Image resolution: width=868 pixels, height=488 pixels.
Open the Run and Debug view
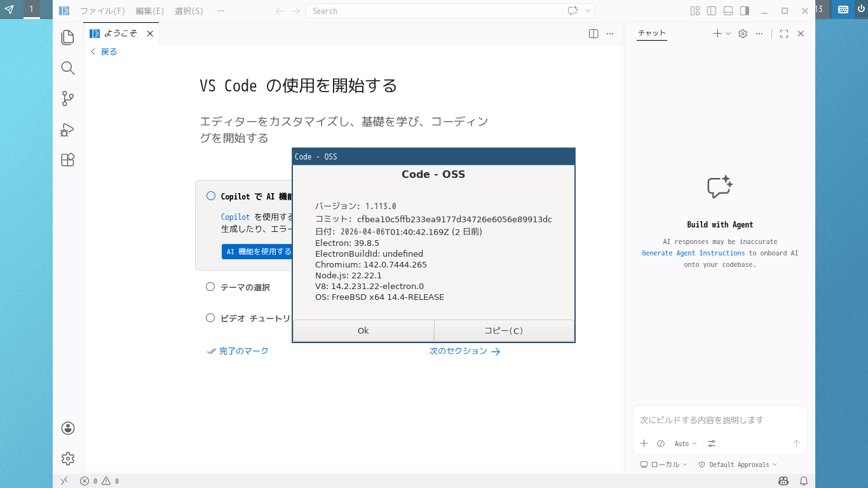(68, 130)
